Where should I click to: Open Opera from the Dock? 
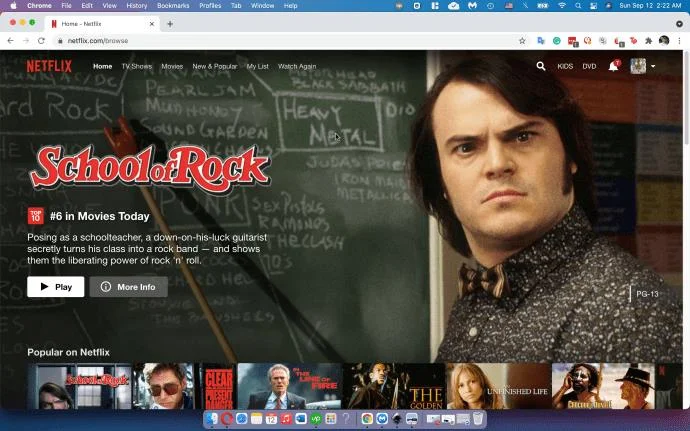pyautogui.click(x=227, y=419)
